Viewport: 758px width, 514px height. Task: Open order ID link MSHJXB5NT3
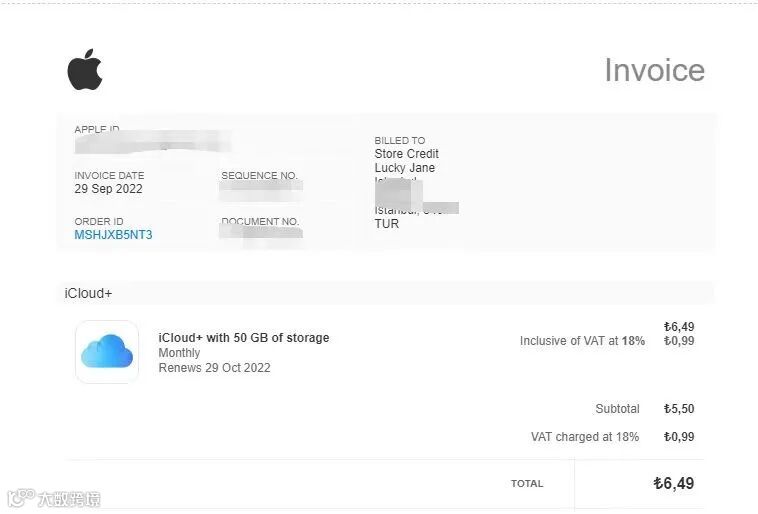(113, 235)
